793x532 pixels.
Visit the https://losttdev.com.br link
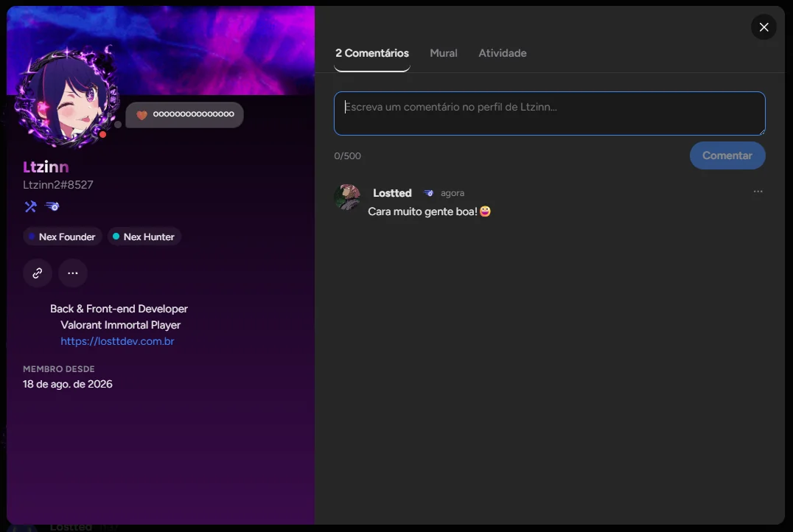click(117, 341)
